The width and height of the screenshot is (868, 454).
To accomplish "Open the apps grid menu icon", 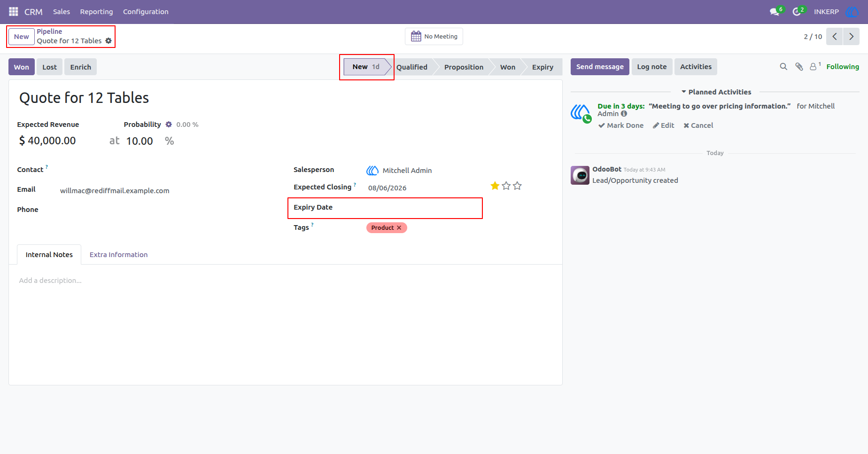I will pyautogui.click(x=14, y=11).
